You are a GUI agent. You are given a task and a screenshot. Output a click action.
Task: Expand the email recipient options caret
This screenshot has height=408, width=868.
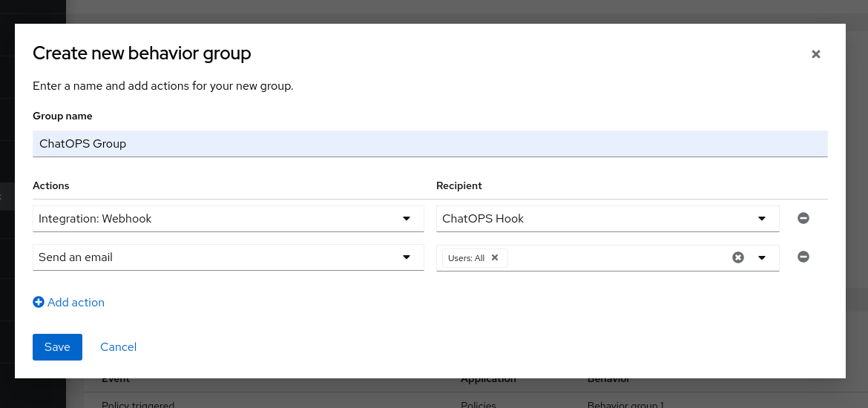761,257
